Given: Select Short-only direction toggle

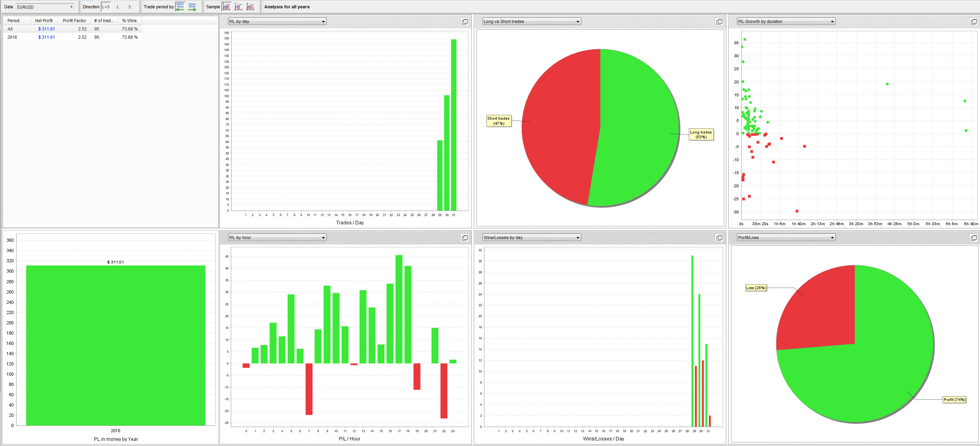Looking at the screenshot, I should [130, 7].
